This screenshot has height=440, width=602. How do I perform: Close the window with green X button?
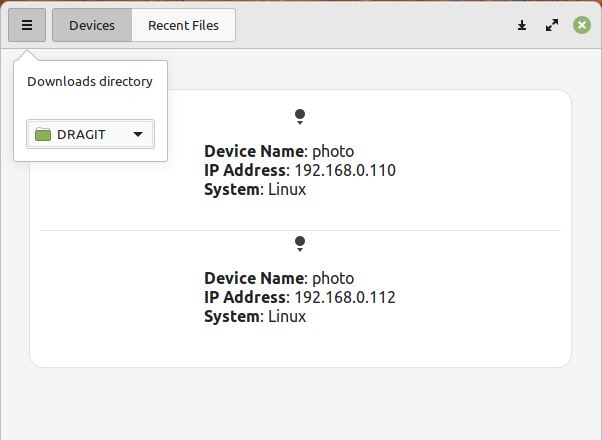click(582, 25)
